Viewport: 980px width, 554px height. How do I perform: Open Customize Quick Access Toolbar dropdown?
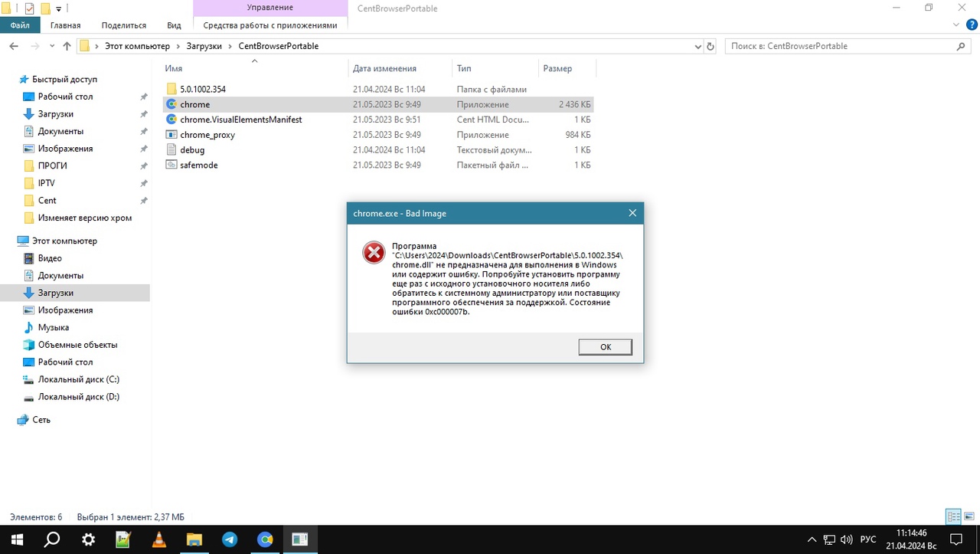[x=58, y=8]
